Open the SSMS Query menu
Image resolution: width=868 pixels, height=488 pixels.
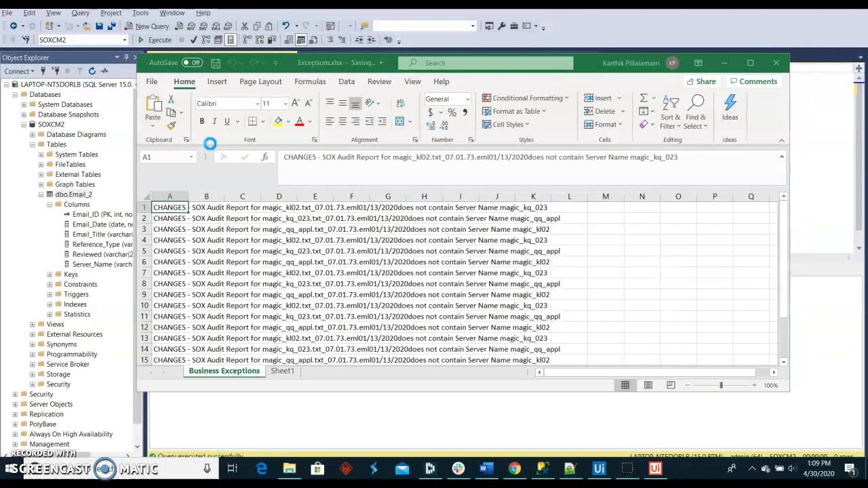[80, 13]
